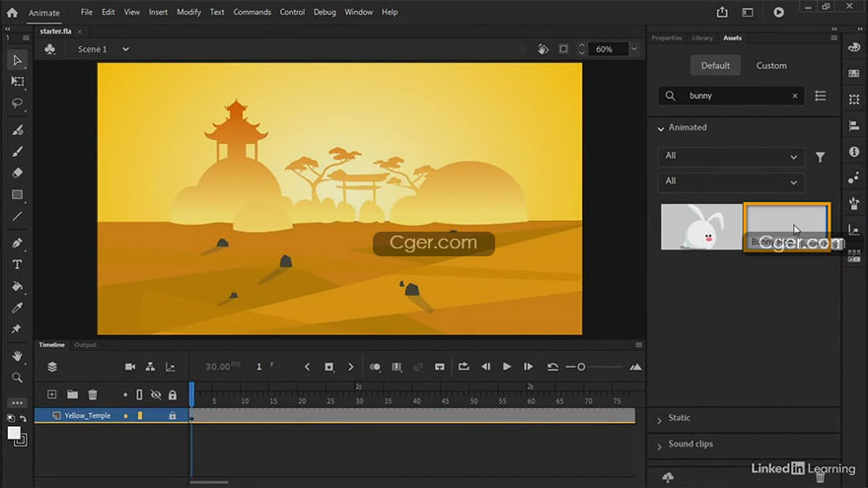Open the Edit Toolbar three-dots button
The image size is (868, 488).
(x=17, y=403)
